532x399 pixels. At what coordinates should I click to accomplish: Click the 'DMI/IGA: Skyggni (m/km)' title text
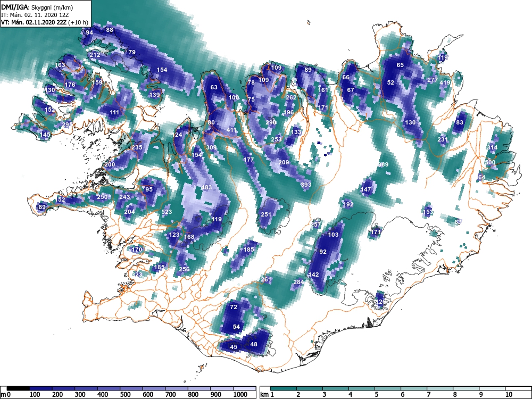(x=37, y=7)
